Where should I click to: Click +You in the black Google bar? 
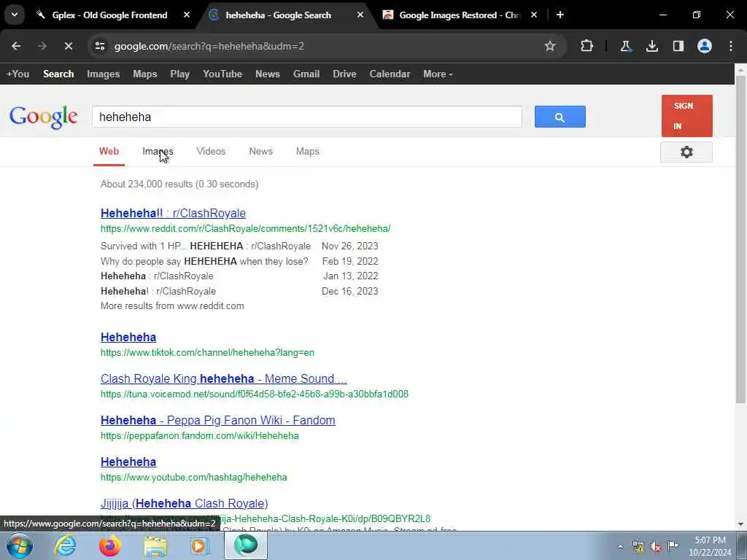coord(18,74)
